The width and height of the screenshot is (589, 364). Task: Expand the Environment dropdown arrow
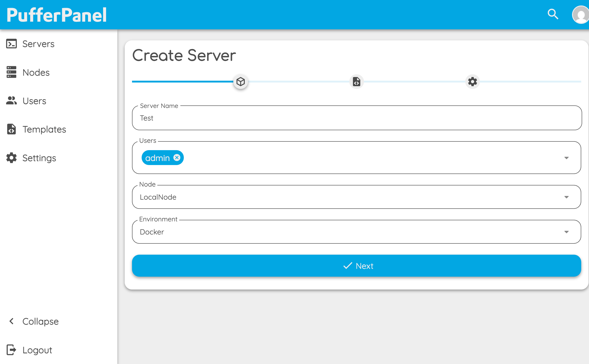tap(566, 232)
